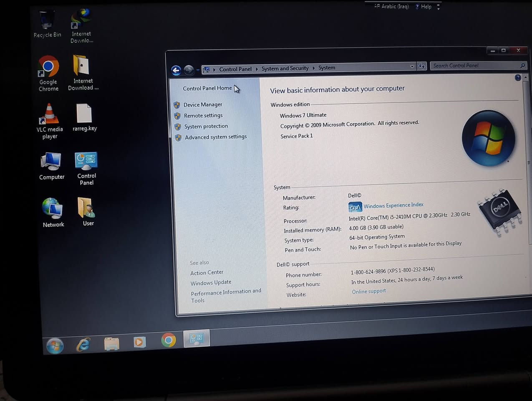This screenshot has height=401, width=532.
Task: Select System and Security in the breadcrumb
Action: click(285, 68)
